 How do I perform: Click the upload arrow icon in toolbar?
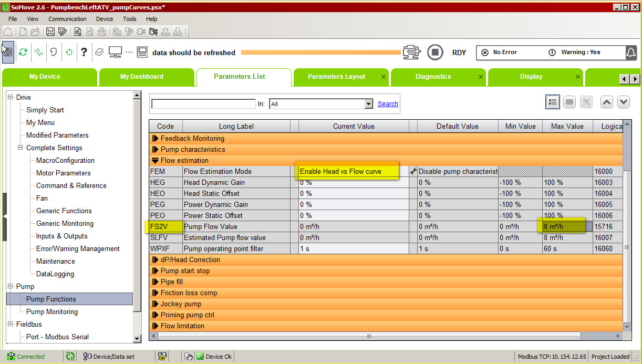pyautogui.click(x=165, y=32)
